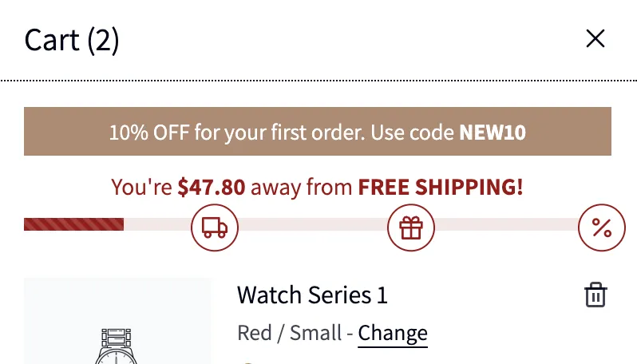
Task: Click progress track between gift and percent
Action: 506,224
